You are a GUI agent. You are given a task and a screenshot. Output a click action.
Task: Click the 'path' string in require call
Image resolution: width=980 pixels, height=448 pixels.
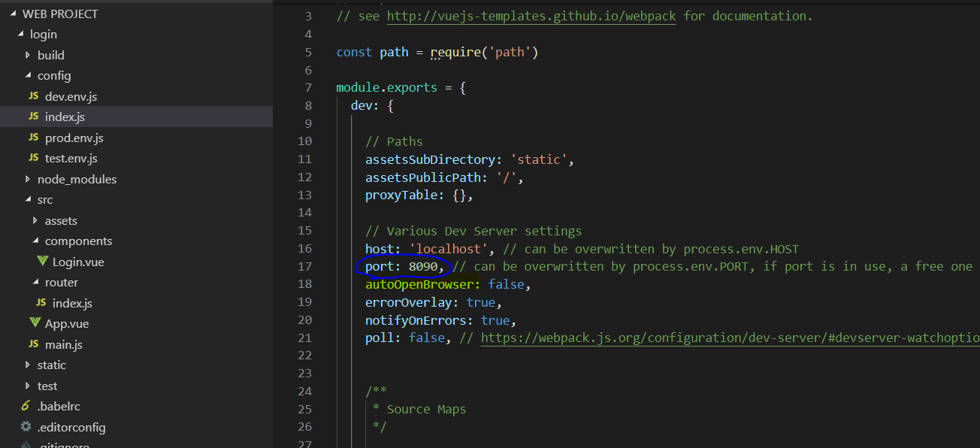pyautogui.click(x=510, y=52)
